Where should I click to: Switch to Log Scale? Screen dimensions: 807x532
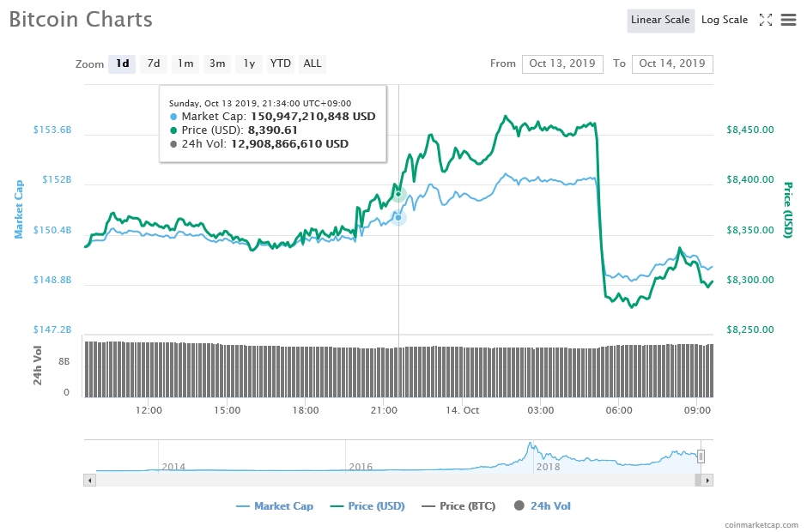[724, 20]
